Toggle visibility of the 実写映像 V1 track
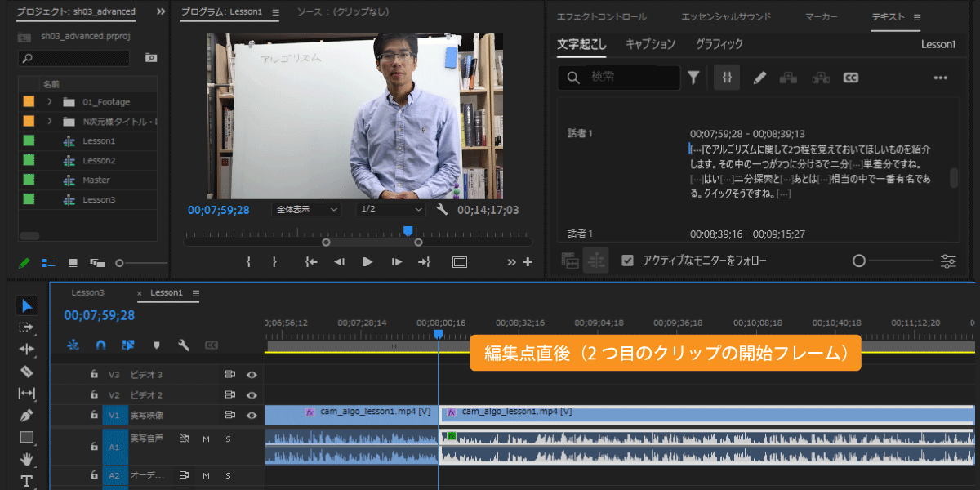This screenshot has width=980, height=490. point(252,415)
